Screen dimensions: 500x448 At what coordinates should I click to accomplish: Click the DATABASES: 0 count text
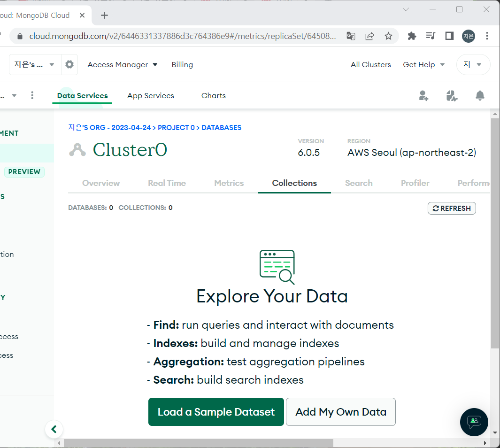(91, 208)
